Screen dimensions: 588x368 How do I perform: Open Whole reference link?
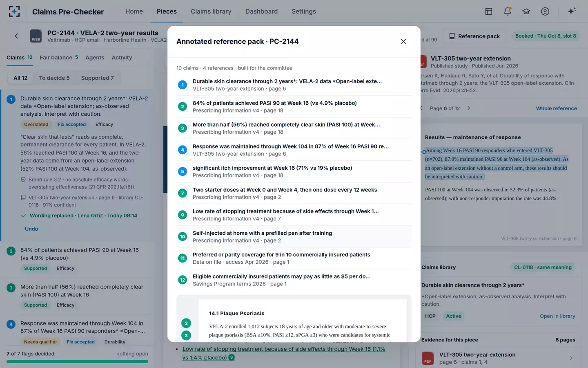(556, 108)
